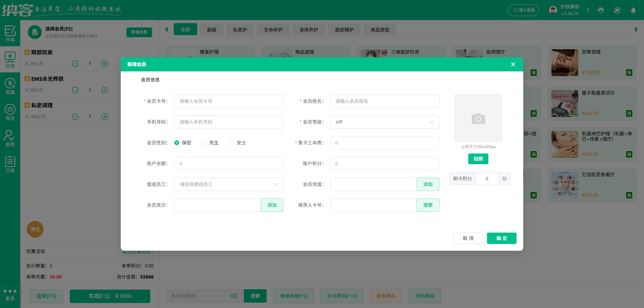The width and height of the screenshot is (644, 308).
Task: Open the notification bell
Action: coord(633,10)
